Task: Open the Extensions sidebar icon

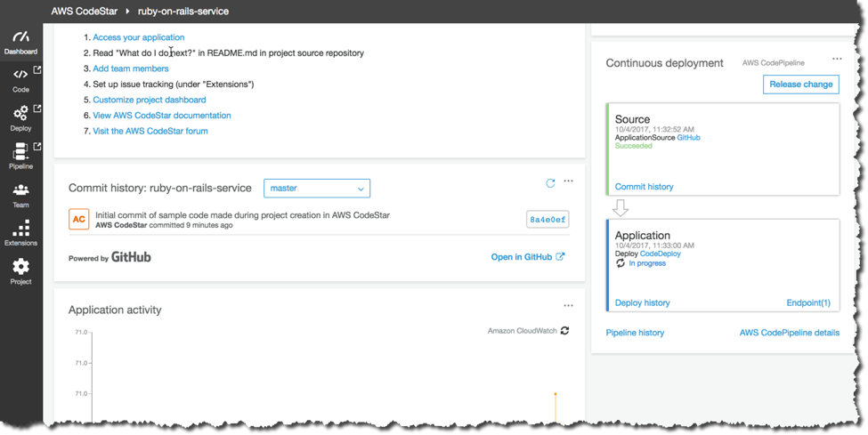Action: (x=20, y=234)
